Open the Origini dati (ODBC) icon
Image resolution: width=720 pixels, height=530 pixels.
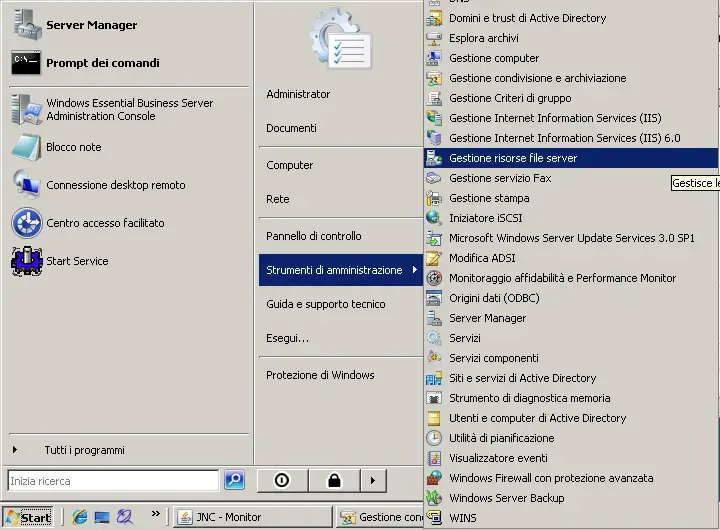pyautogui.click(x=434, y=298)
